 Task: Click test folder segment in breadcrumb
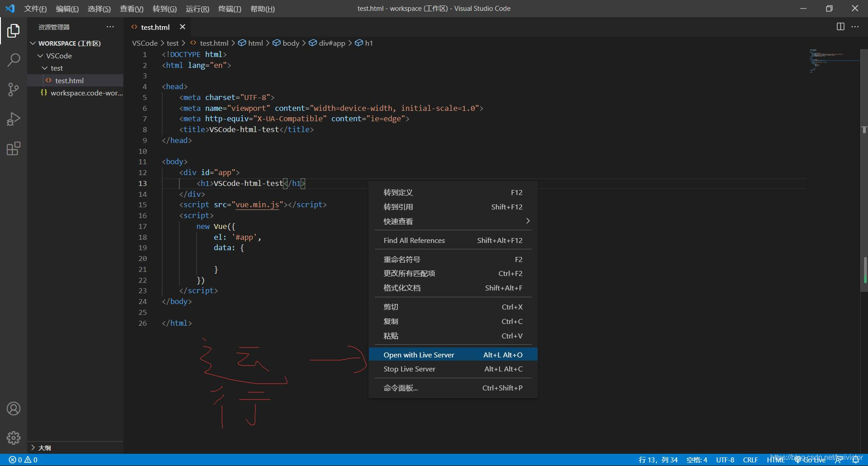pos(173,43)
